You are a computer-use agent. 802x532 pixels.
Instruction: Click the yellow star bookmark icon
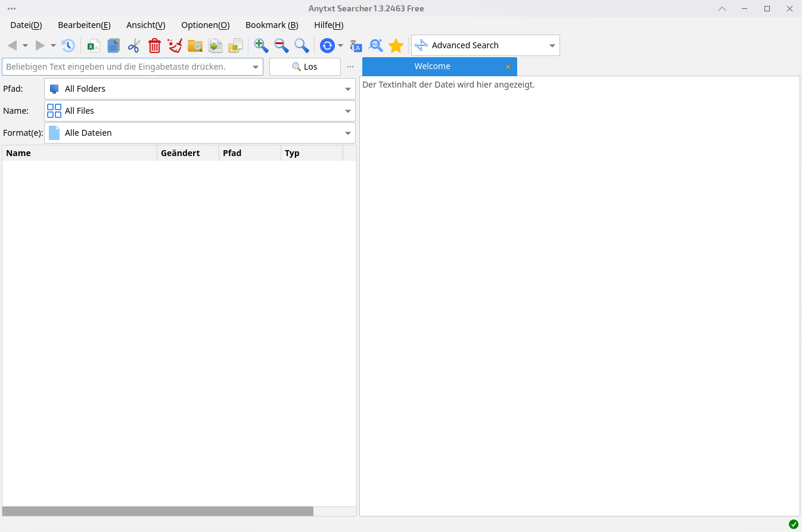(396, 45)
